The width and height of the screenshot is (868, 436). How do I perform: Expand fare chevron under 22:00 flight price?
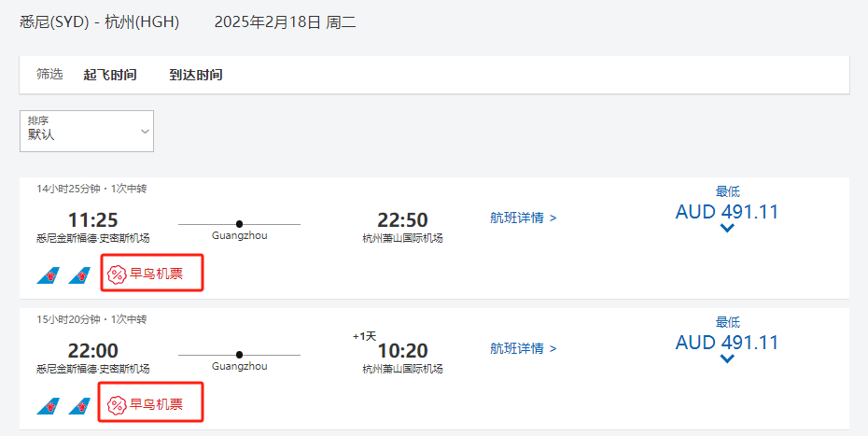tap(727, 359)
